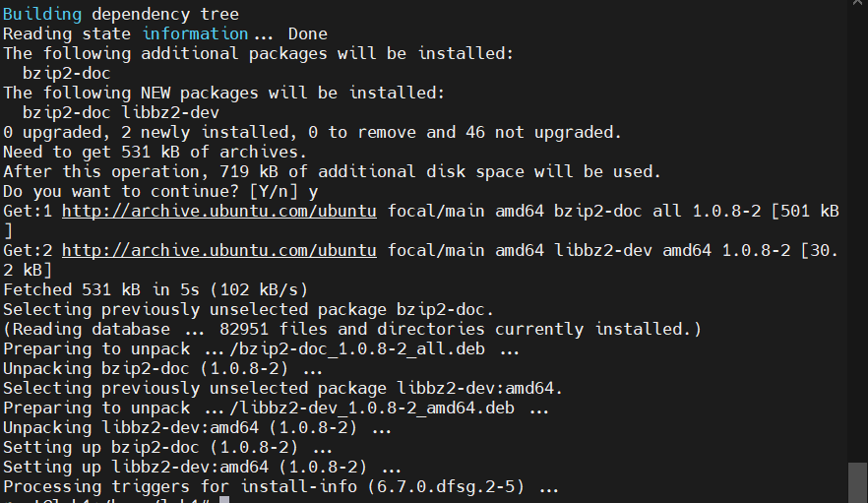
Task: Click the 'Building dependency tree' line
Action: (x=121, y=14)
